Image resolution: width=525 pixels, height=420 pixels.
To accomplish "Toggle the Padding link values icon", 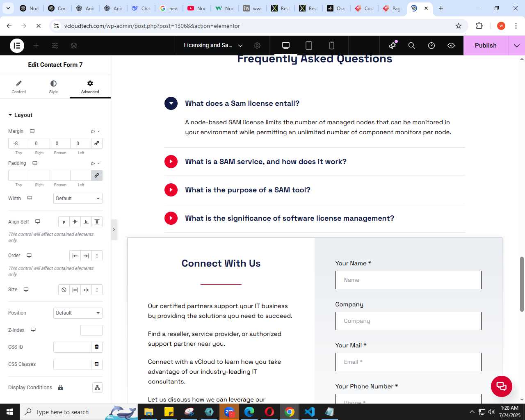I will (x=97, y=175).
